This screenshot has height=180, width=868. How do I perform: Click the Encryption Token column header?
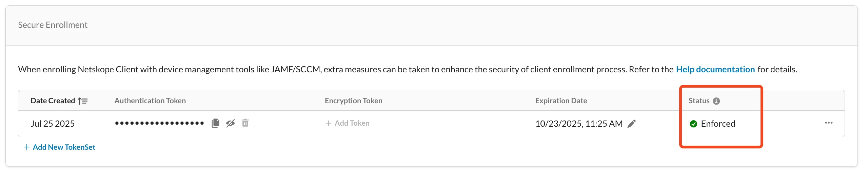[354, 101]
